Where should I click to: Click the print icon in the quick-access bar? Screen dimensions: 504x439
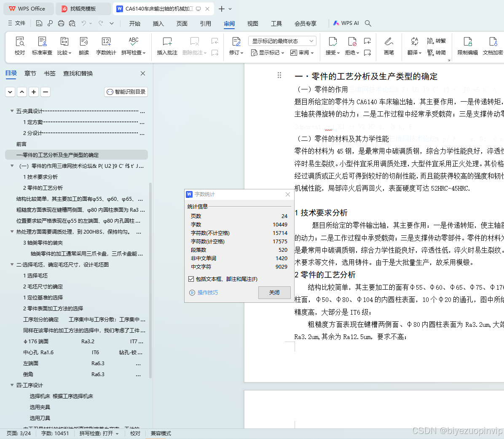[61, 23]
